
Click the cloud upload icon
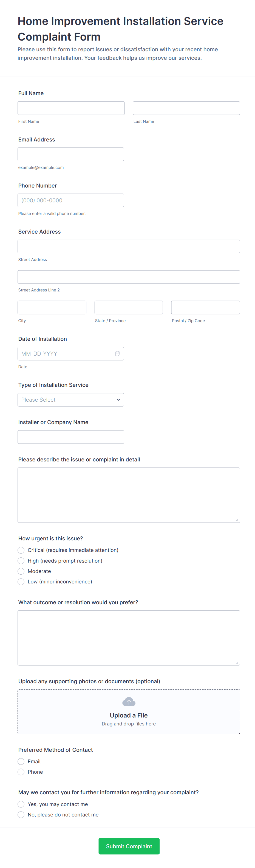pos(129,702)
